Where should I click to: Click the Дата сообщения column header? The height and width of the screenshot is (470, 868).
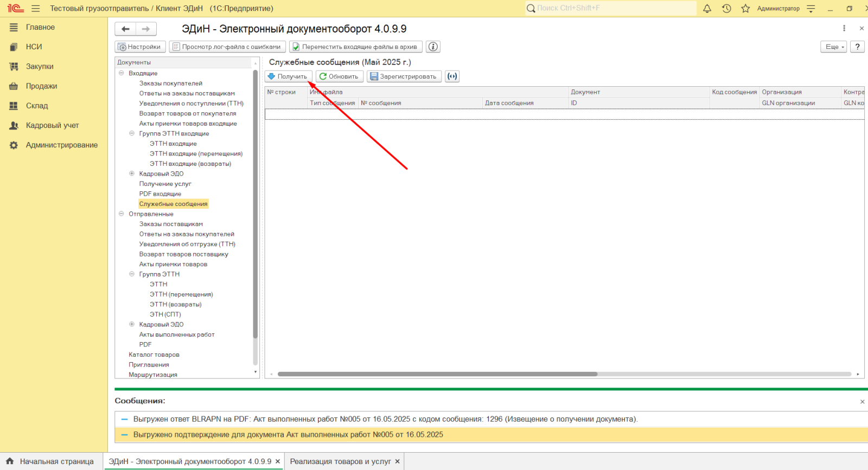coord(525,103)
